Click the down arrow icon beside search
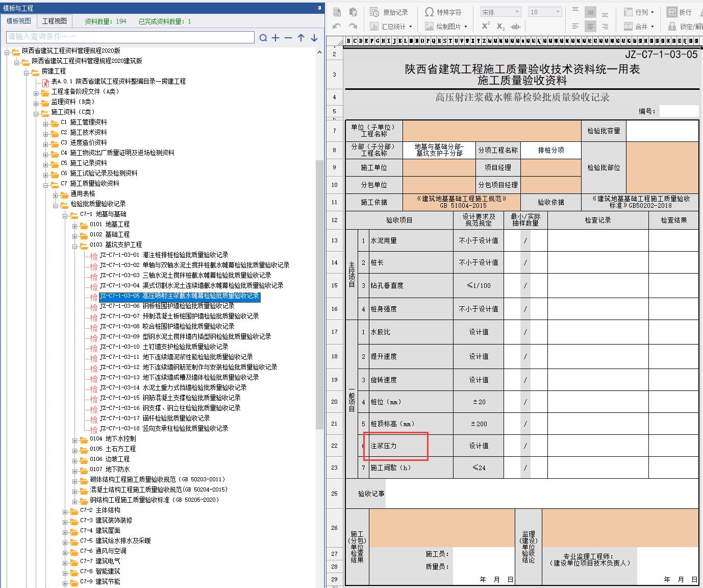This screenshot has width=703, height=588. click(x=314, y=37)
